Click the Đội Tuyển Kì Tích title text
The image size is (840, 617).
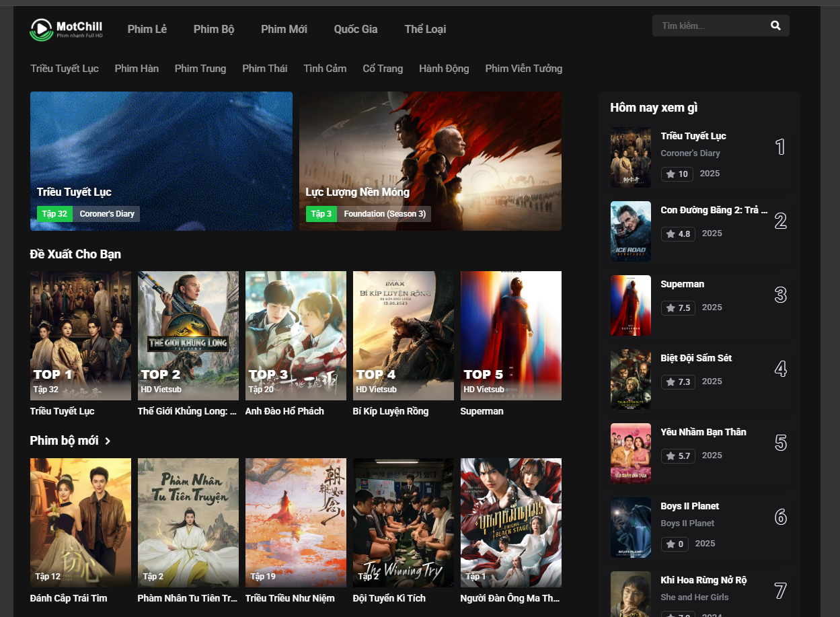[x=389, y=598]
